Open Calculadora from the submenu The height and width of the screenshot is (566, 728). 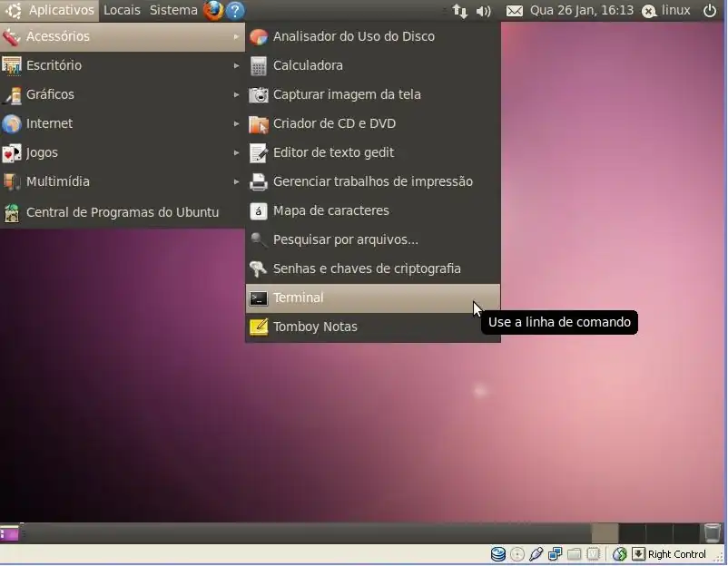pyautogui.click(x=308, y=65)
